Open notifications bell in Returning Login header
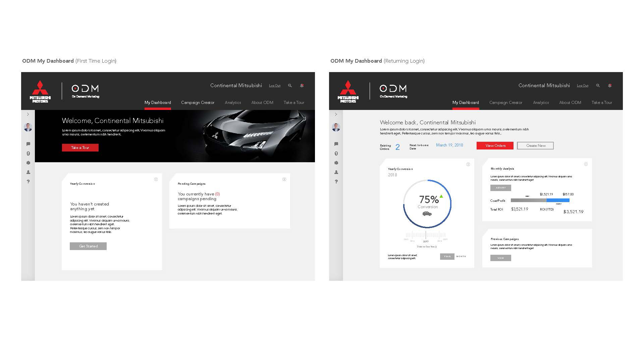This screenshot has width=644, height=362. 610,85
